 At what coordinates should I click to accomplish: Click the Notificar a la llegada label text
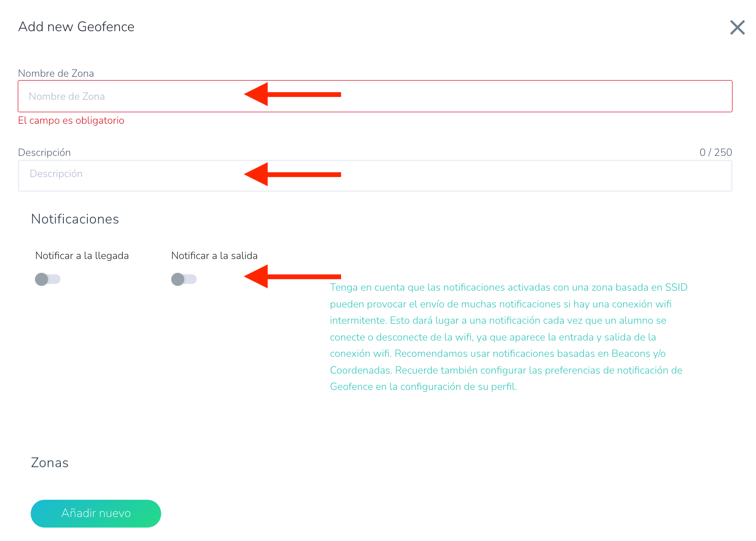click(x=82, y=256)
